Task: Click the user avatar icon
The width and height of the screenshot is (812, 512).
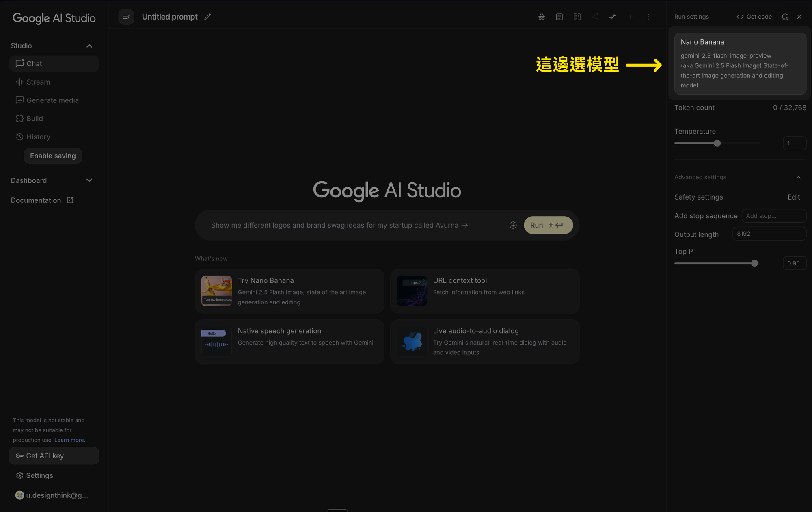Action: [19, 495]
